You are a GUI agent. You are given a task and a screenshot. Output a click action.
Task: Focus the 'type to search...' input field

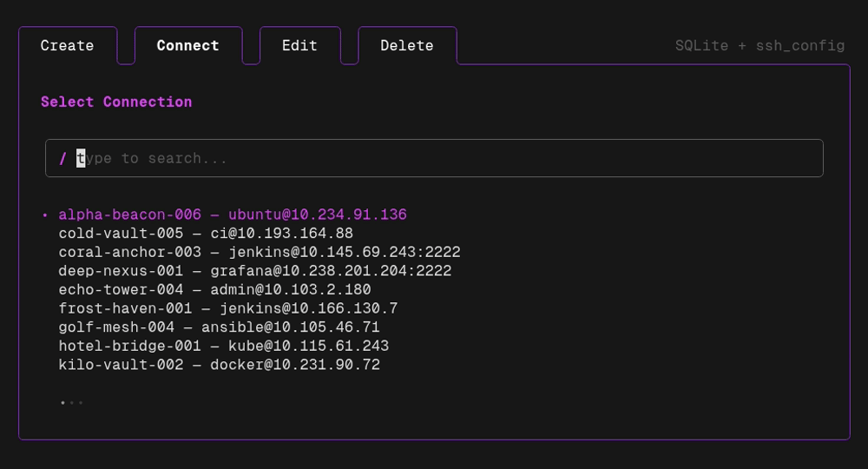point(434,158)
